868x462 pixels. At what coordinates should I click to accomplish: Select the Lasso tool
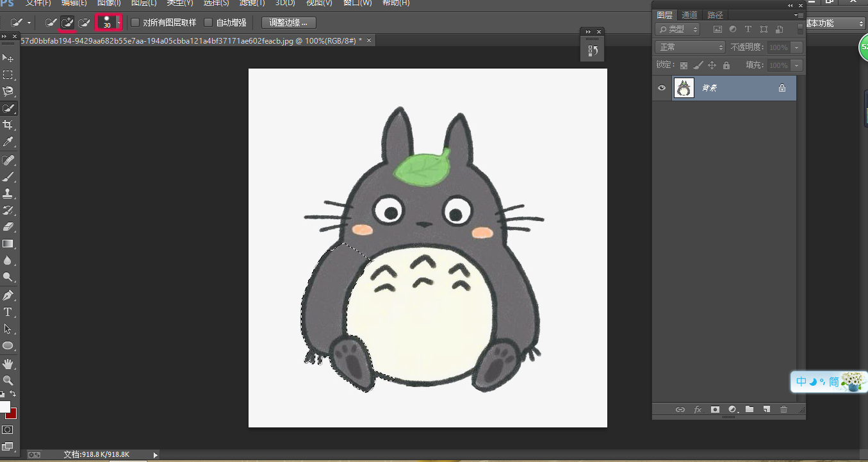click(x=8, y=92)
